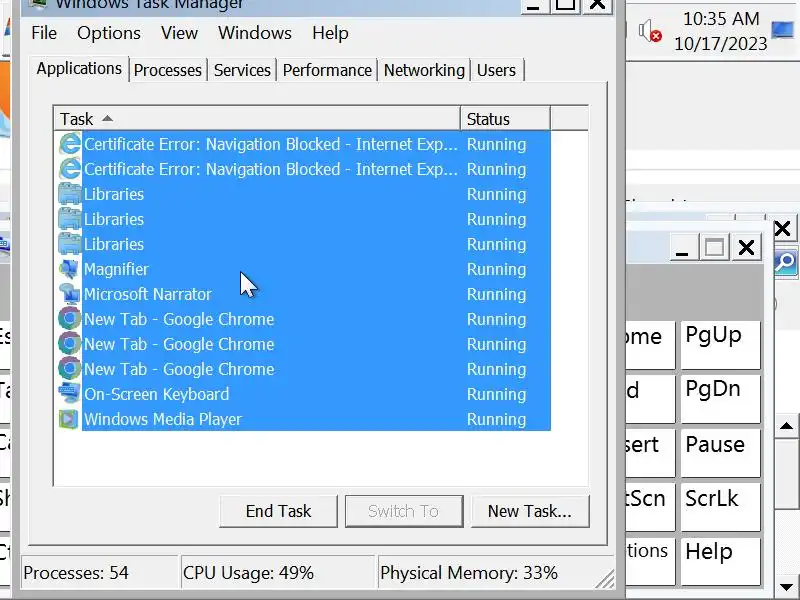Switch to the Users tab
Image resolution: width=800 pixels, height=600 pixels.
coord(496,70)
